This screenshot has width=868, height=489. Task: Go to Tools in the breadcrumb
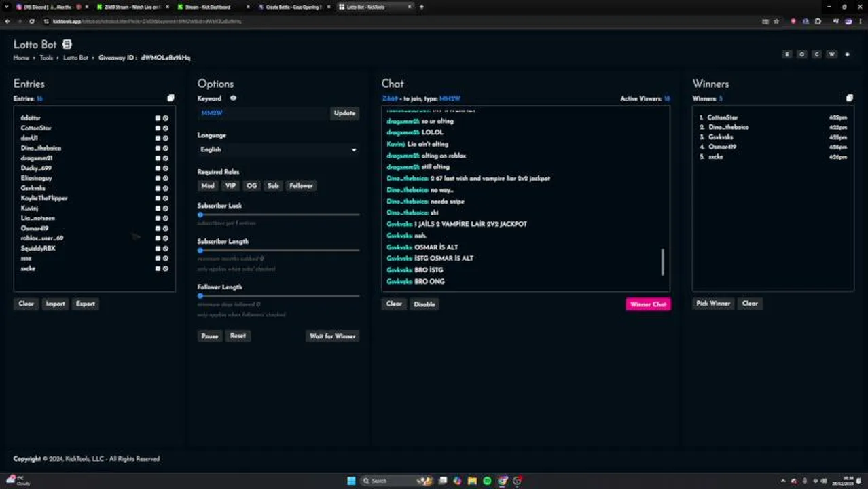[x=46, y=58]
